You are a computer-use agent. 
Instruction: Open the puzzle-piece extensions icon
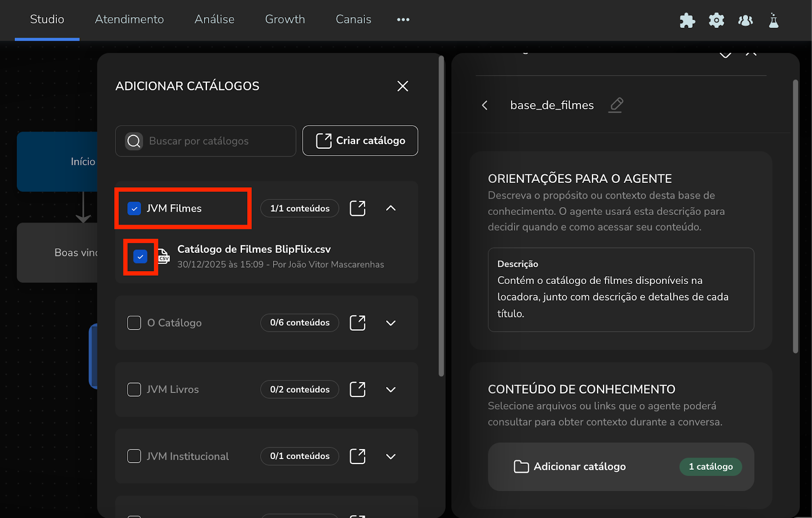tap(687, 20)
